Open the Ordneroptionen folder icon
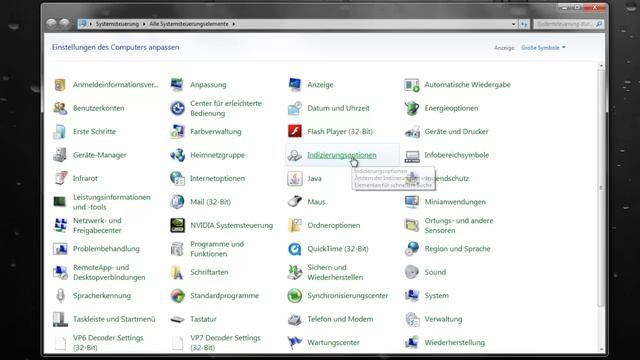Screen dimensions: 640x360 [294, 225]
